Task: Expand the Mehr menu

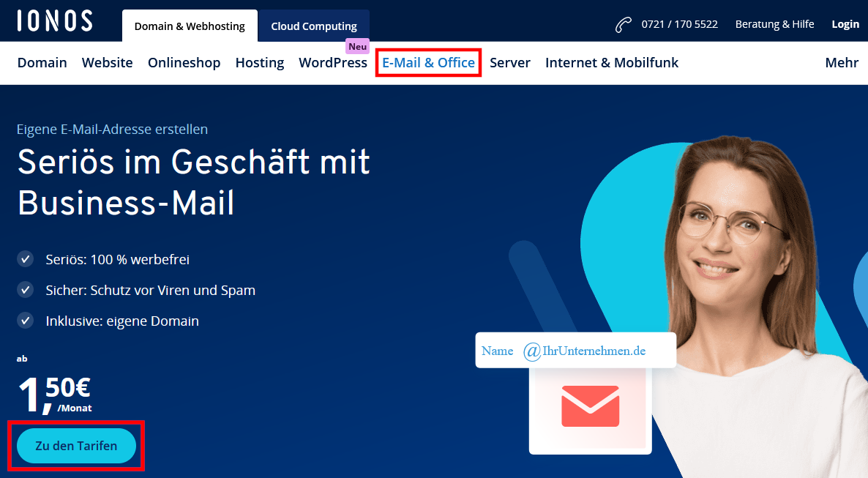Action: (842, 63)
